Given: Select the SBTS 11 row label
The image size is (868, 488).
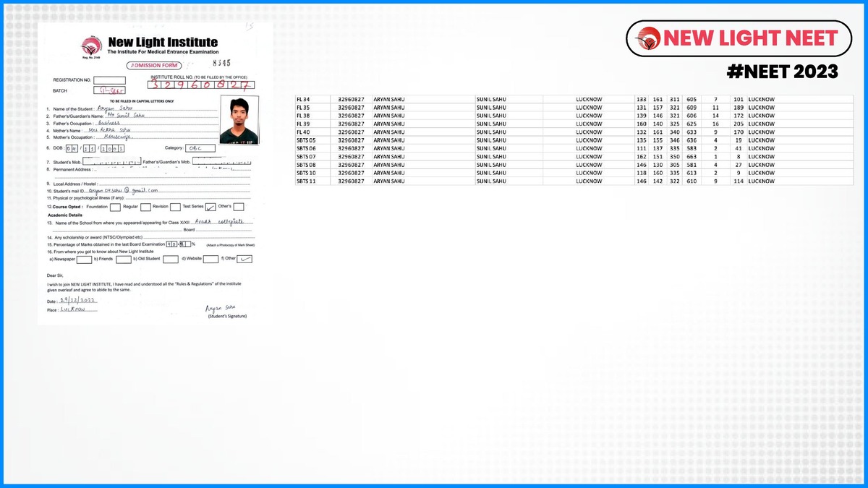Looking at the screenshot, I should pos(306,181).
